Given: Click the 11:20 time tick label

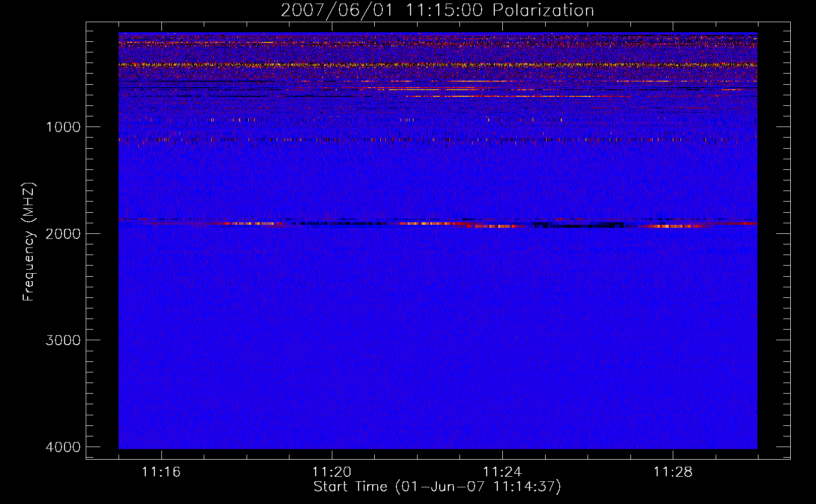Looking at the screenshot, I should pos(332,472).
